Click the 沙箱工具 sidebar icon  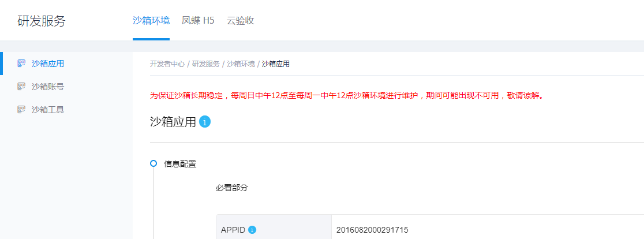point(21,109)
